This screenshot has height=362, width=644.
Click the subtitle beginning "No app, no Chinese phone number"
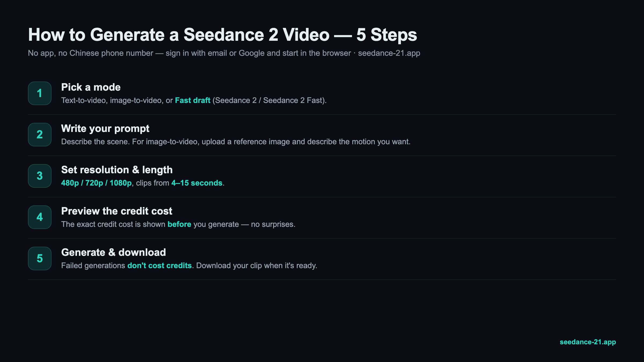(x=224, y=53)
